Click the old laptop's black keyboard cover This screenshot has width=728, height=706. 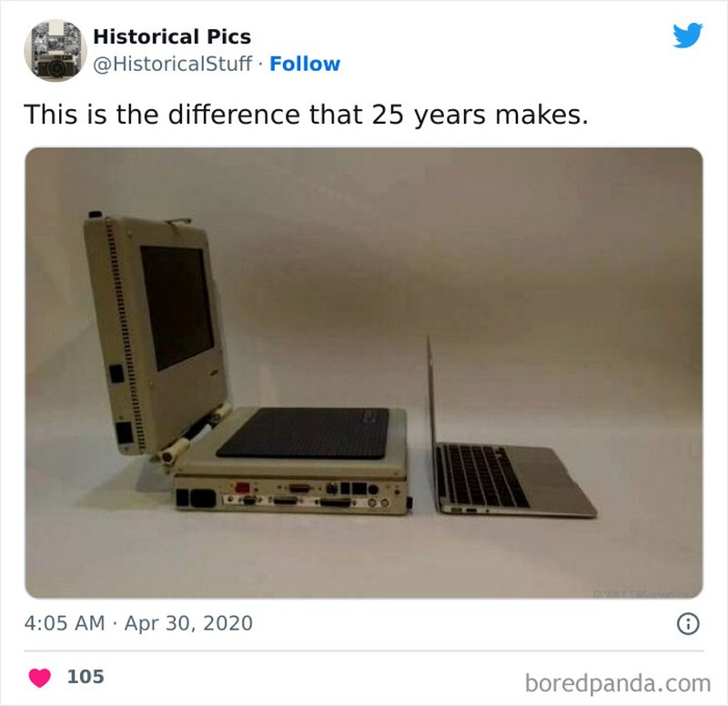[303, 433]
